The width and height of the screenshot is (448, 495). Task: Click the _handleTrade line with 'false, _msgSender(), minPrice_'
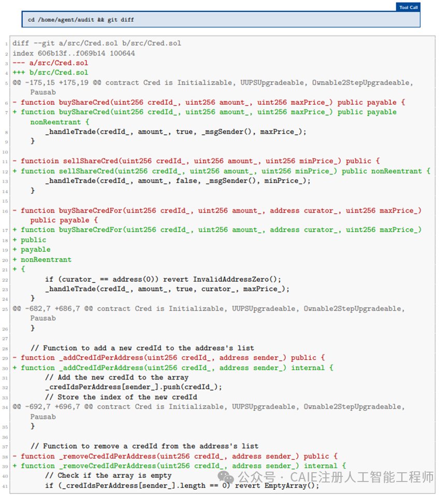(x=178, y=181)
